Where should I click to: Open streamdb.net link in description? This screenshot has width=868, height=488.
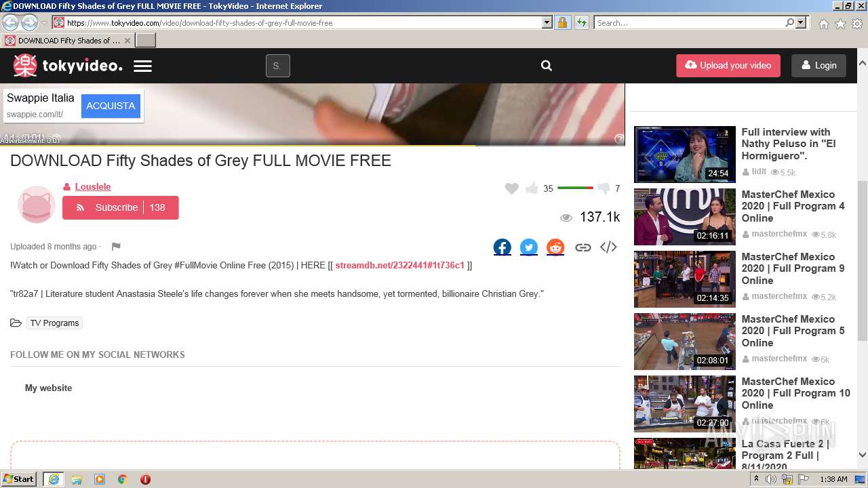point(399,265)
